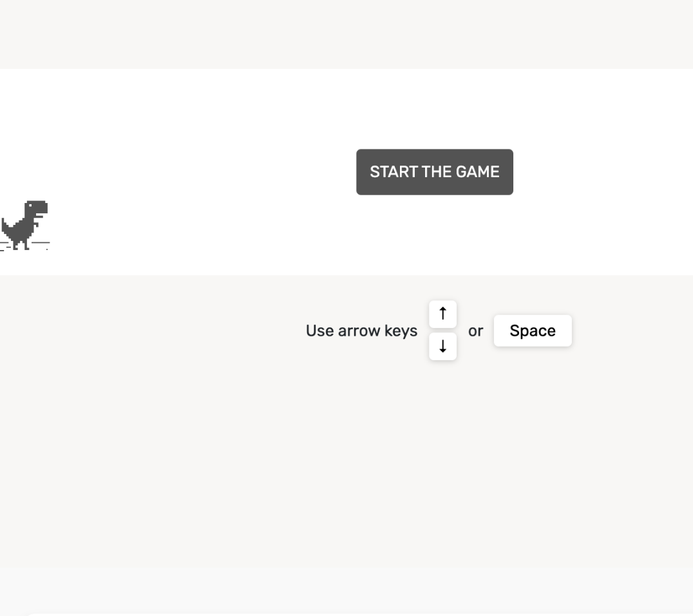Image resolution: width=693 pixels, height=616 pixels.
Task: Click the word "keys" in the instructions
Action: 401,331
